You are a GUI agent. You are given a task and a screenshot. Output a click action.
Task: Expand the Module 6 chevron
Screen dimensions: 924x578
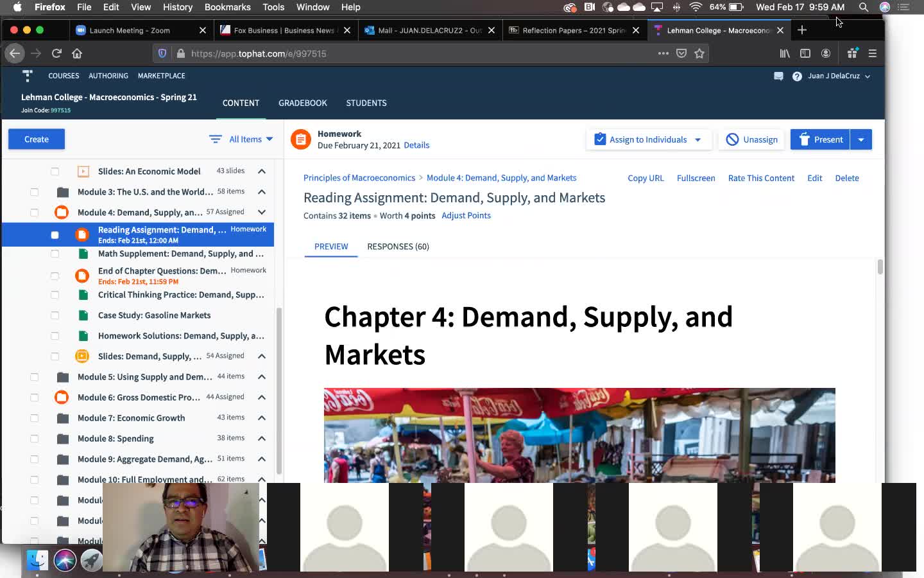pos(262,397)
